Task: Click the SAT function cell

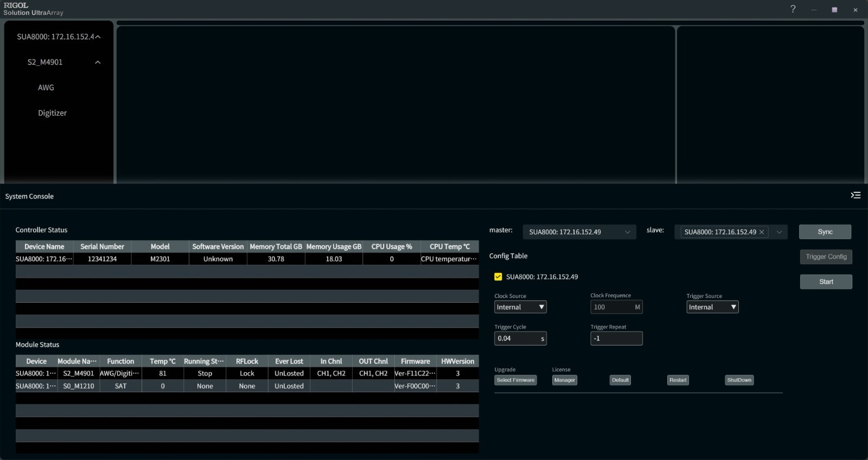Action: [x=120, y=386]
